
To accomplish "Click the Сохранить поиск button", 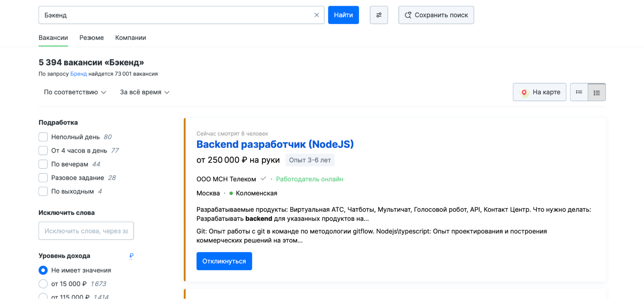I will tap(436, 15).
